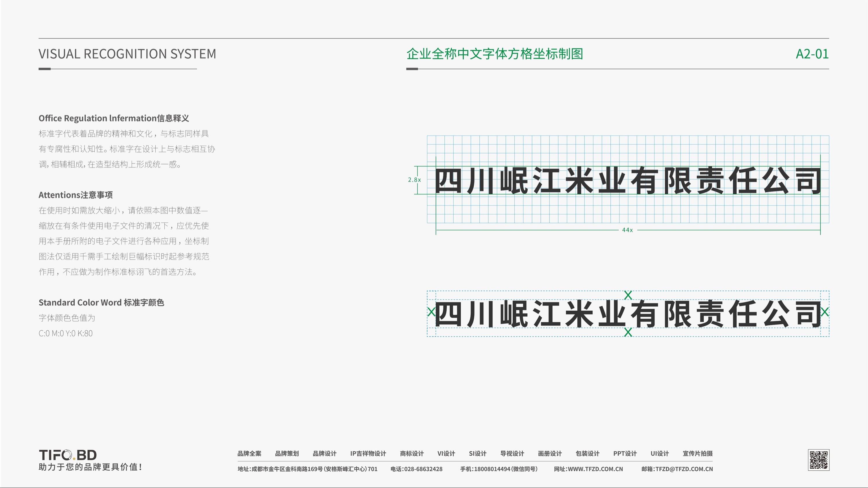Select the SI设计 footer item
Viewport: 868px width, 488px height.
coord(477,453)
